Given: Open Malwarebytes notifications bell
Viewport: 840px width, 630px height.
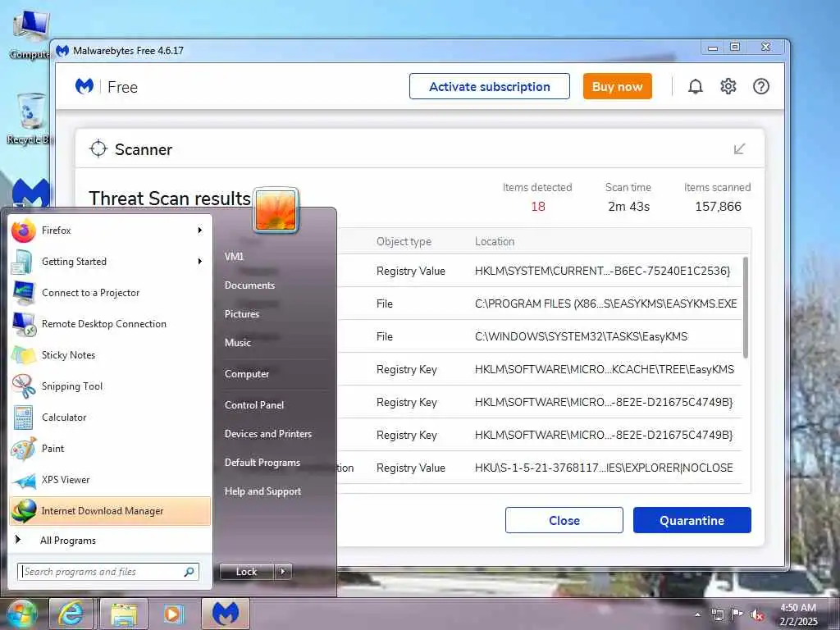Looking at the screenshot, I should (696, 86).
